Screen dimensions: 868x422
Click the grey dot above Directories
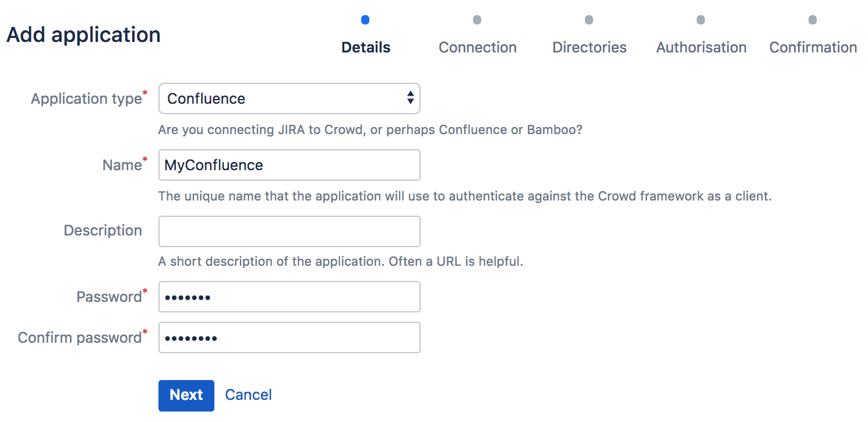(x=589, y=20)
